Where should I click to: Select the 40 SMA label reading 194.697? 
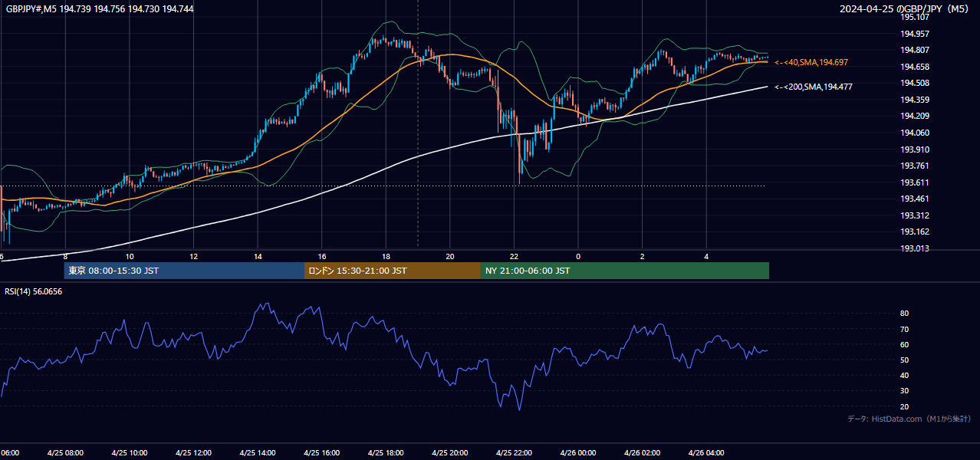click(811, 62)
